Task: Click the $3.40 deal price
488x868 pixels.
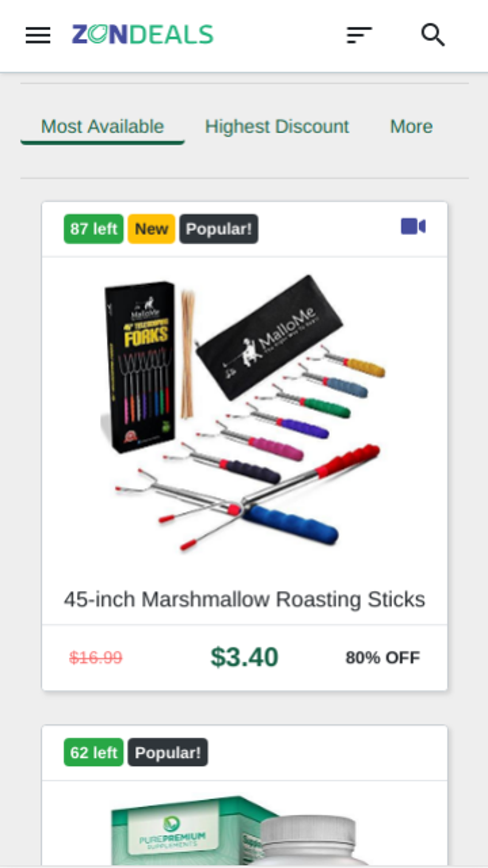Action: [x=244, y=657]
